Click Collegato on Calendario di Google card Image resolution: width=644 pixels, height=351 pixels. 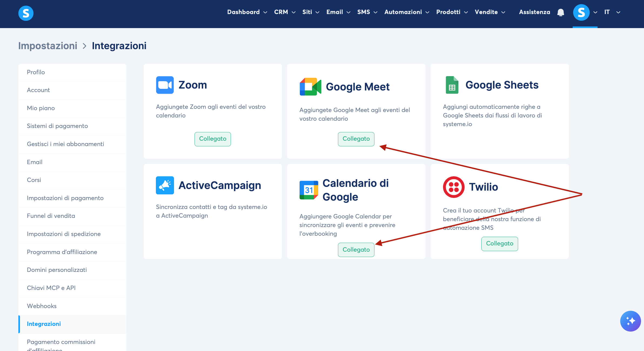tap(356, 250)
